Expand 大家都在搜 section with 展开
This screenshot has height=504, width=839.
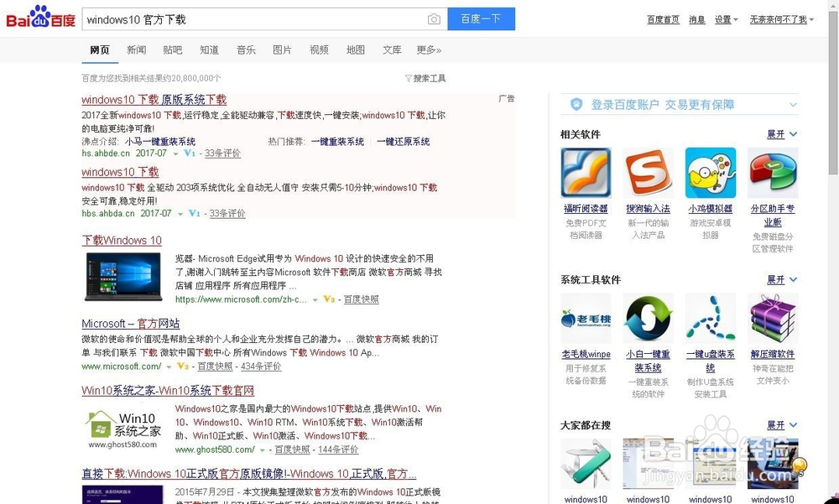coord(782,425)
